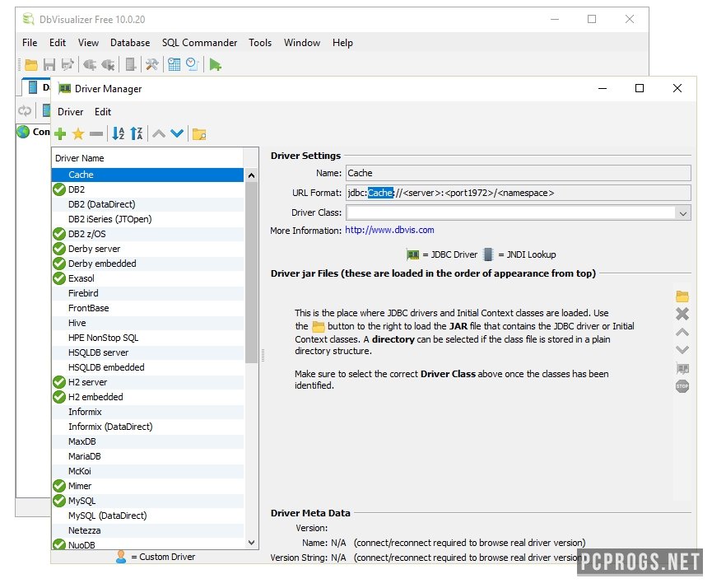This screenshot has width=712, height=588.
Task: Select the Informix (DataDirect) driver
Action: pyautogui.click(x=147, y=427)
